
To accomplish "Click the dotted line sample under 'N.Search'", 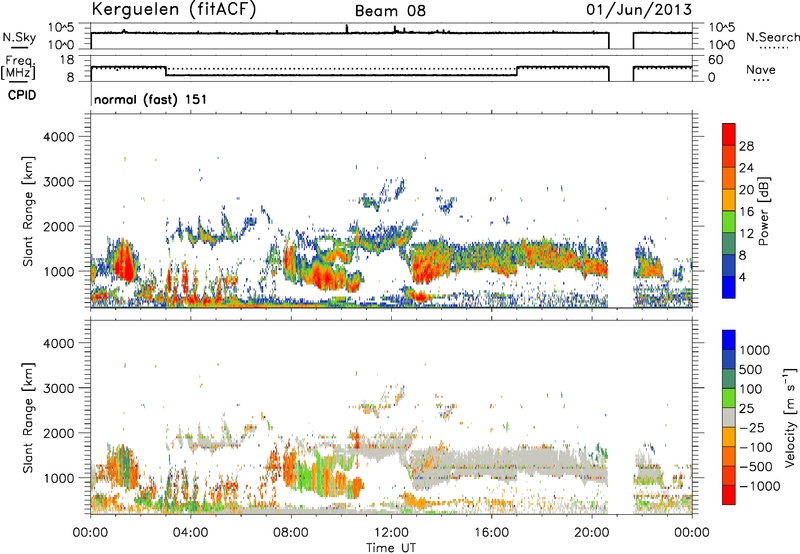I will [x=773, y=48].
